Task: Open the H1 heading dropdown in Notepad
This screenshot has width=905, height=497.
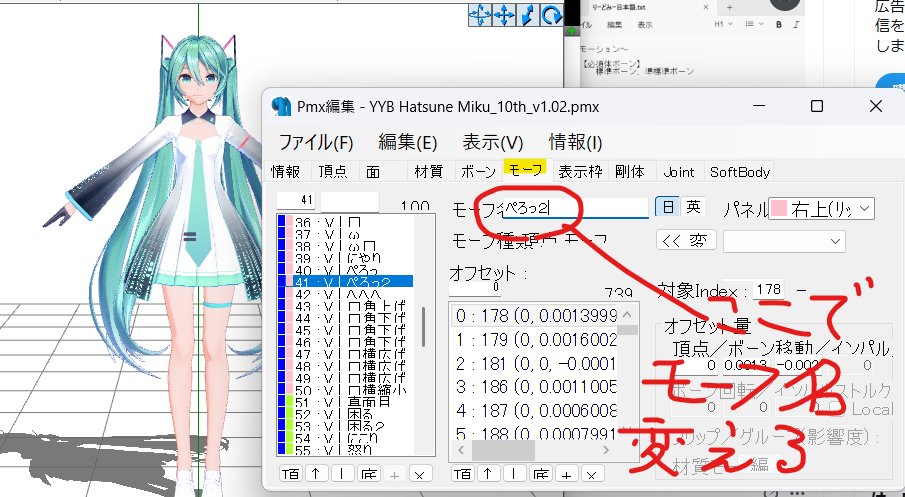Action: [x=723, y=24]
